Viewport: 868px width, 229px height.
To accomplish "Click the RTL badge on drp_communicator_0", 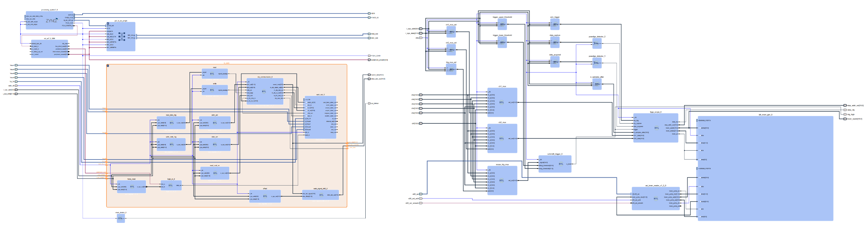I will (x=264, y=91).
